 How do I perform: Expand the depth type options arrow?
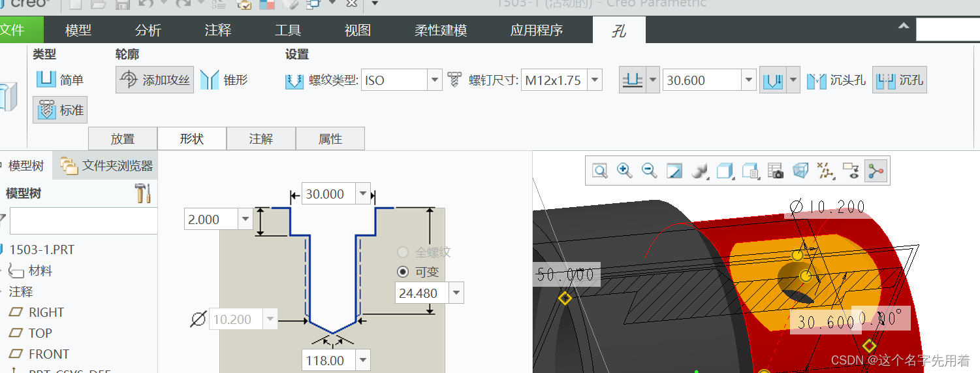652,80
